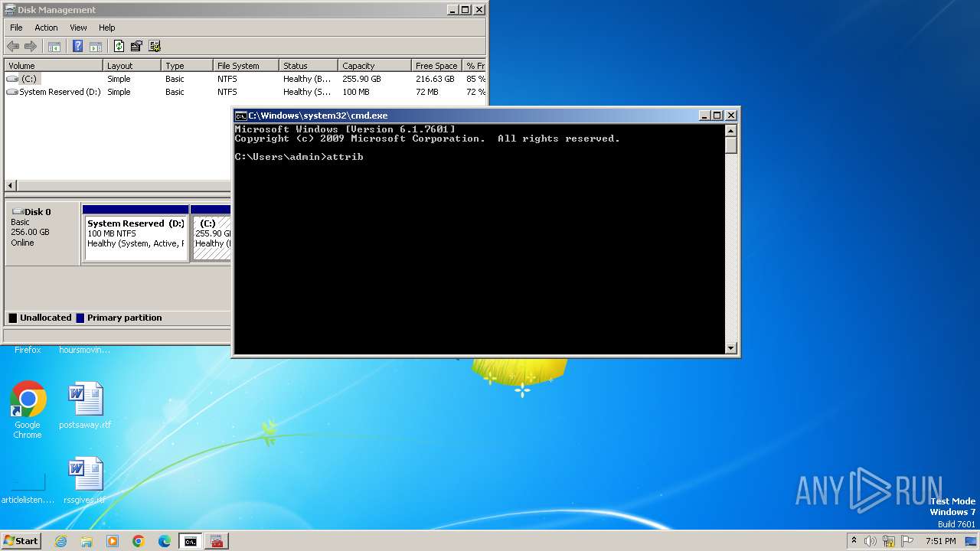Select the (C:) partition block in Disk 0
Image resolution: width=980 pixels, height=551 pixels.
point(211,233)
